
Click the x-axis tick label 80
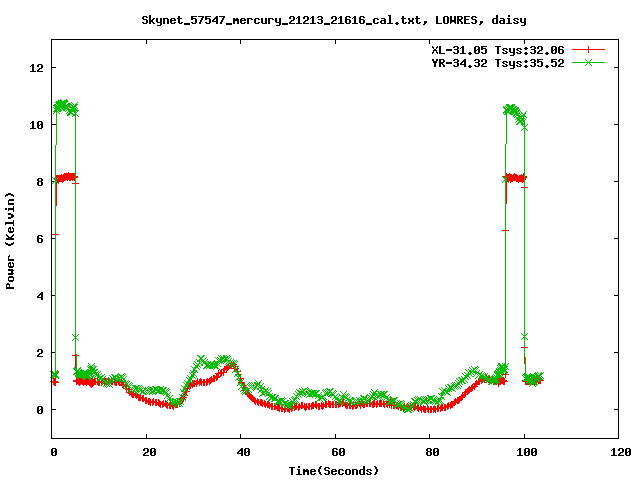(432, 452)
